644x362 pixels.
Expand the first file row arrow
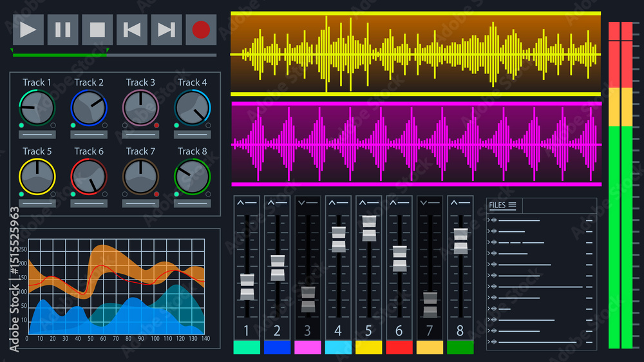[489, 220]
